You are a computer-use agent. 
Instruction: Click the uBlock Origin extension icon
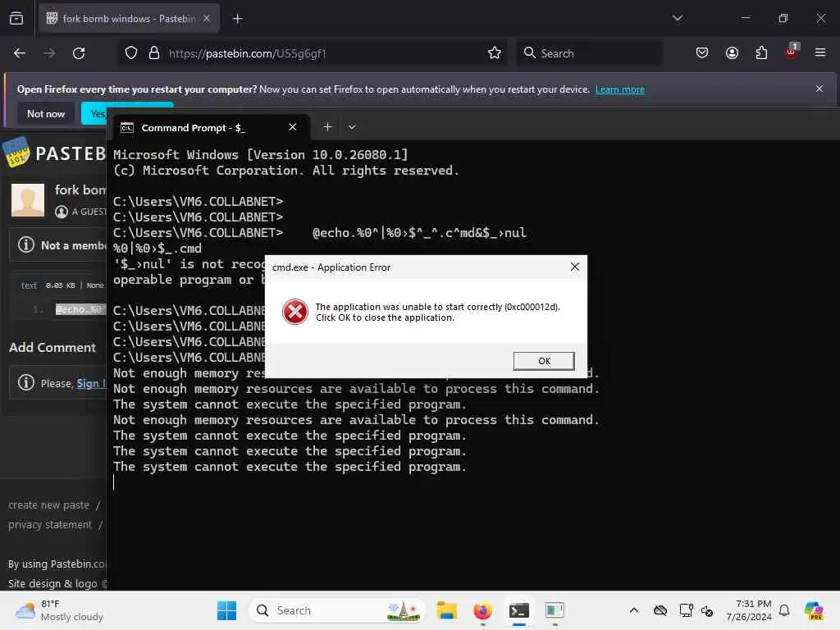[792, 52]
